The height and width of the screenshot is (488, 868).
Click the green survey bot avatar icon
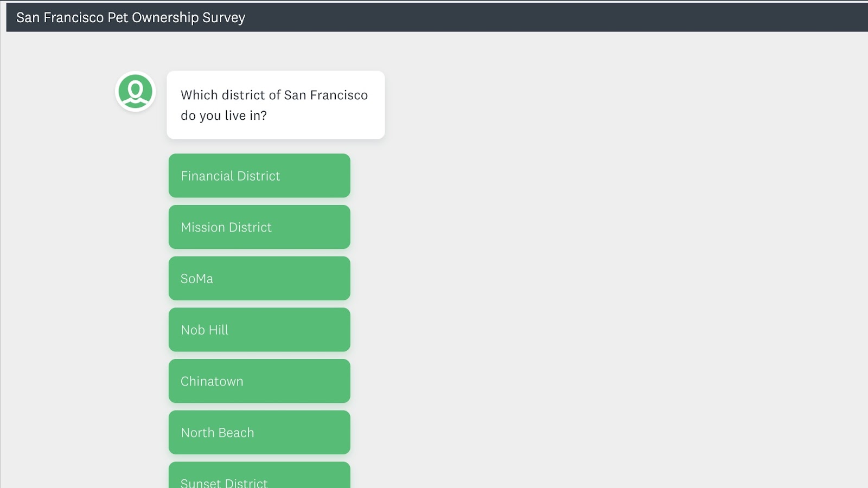[136, 92]
